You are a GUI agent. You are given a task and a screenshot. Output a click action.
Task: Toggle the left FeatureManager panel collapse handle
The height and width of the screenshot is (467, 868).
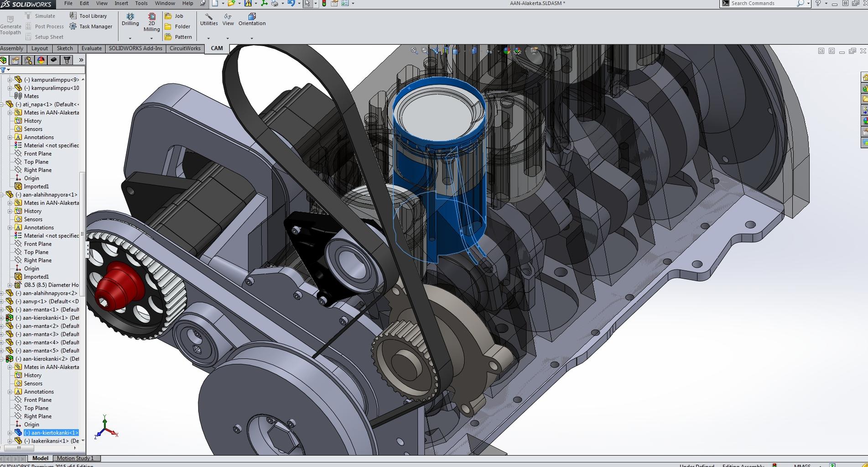(x=87, y=250)
